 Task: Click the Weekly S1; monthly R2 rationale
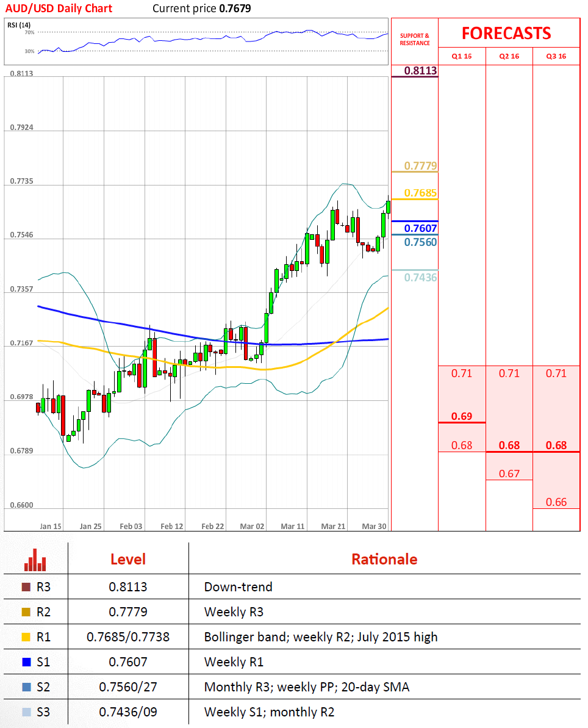pos(269,712)
